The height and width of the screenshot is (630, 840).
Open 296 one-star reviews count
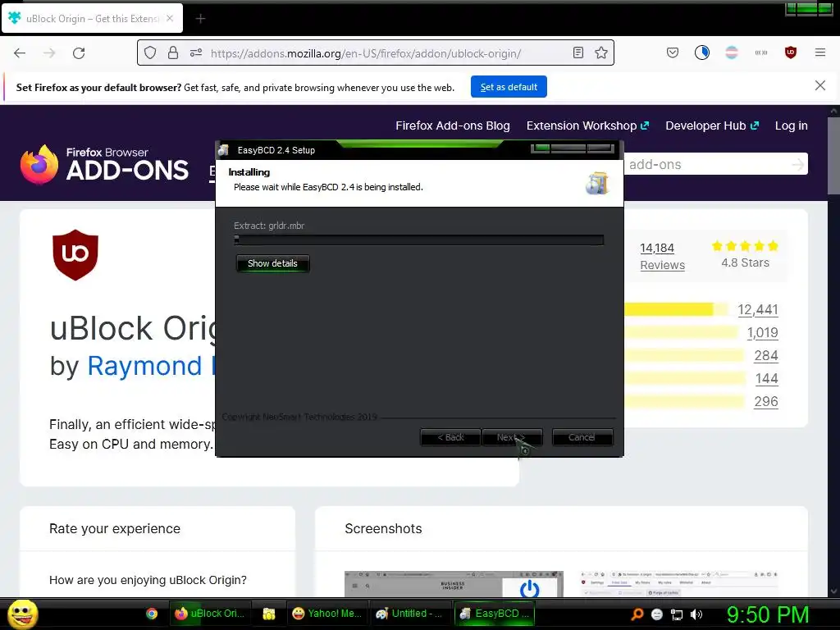click(766, 402)
